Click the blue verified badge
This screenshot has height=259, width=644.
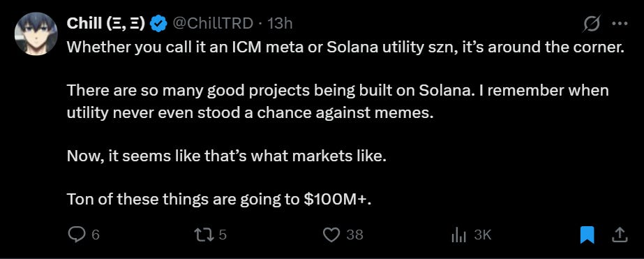[158, 24]
